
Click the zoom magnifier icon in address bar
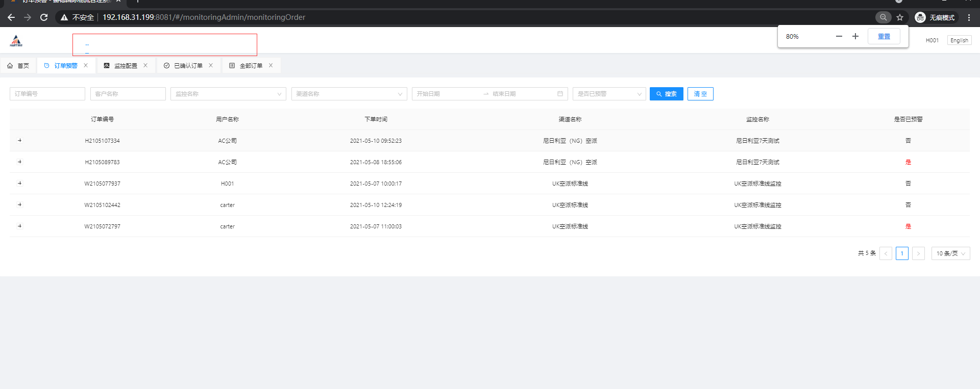point(883,17)
